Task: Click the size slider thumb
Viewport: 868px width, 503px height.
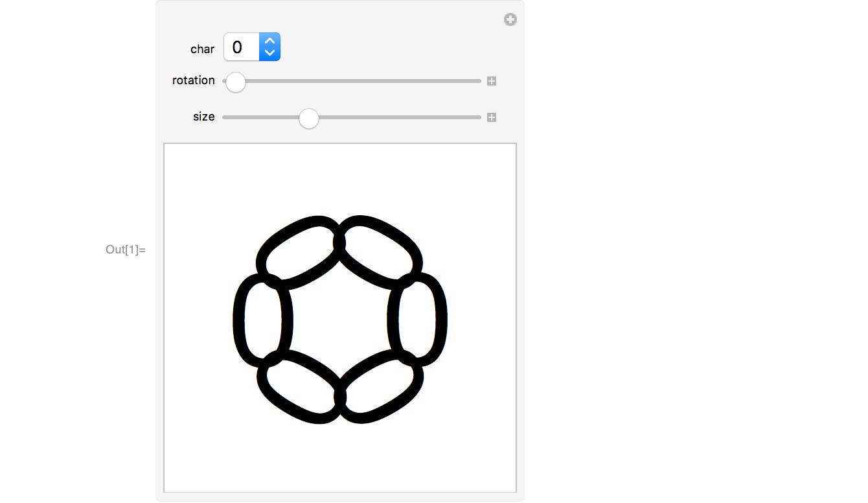Action: 309,118
